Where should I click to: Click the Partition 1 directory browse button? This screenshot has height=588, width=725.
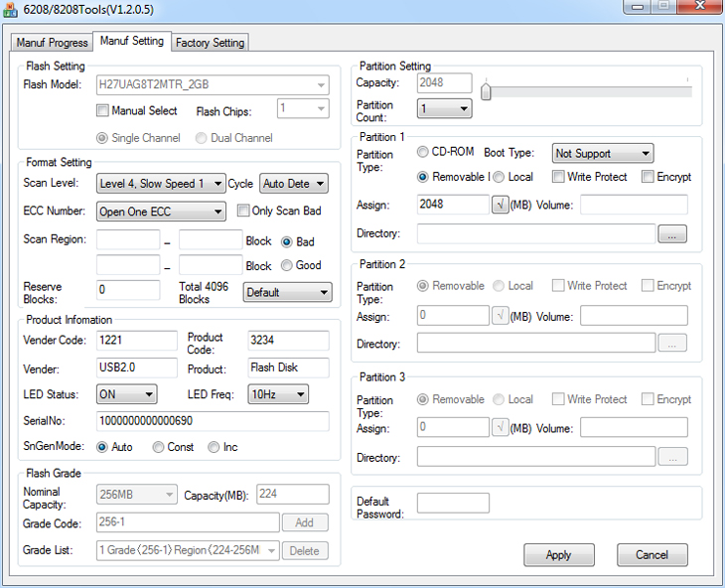[x=672, y=234]
